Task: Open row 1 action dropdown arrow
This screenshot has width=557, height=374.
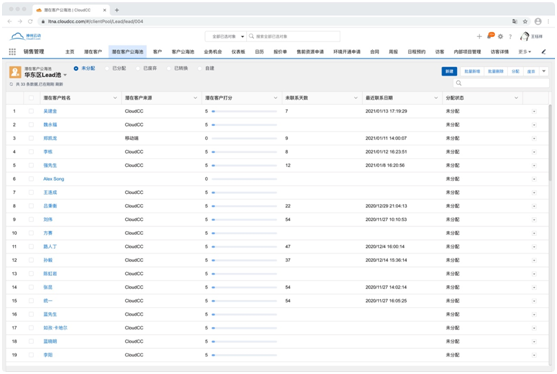Action: [534, 111]
